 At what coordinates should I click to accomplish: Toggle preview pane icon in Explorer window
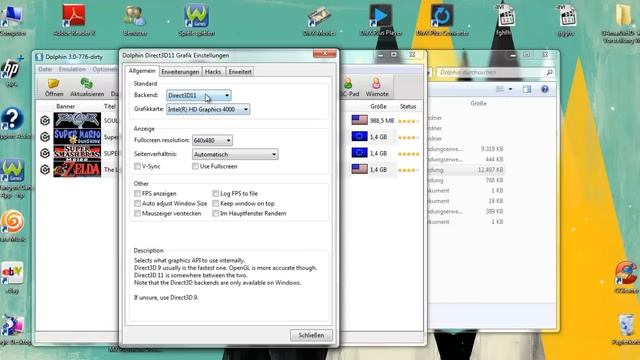click(x=527, y=89)
